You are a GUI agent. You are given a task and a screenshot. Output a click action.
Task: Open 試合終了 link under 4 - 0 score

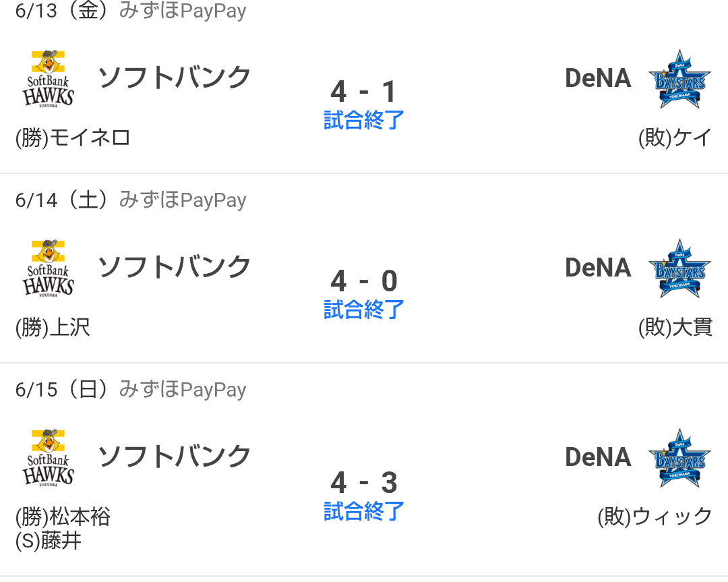[x=364, y=310]
